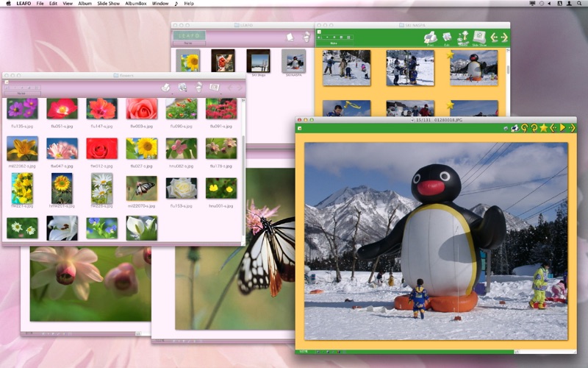The width and height of the screenshot is (588, 368).
Task: Toggle the favorite star in photo viewer toolbar
Action: (x=543, y=128)
